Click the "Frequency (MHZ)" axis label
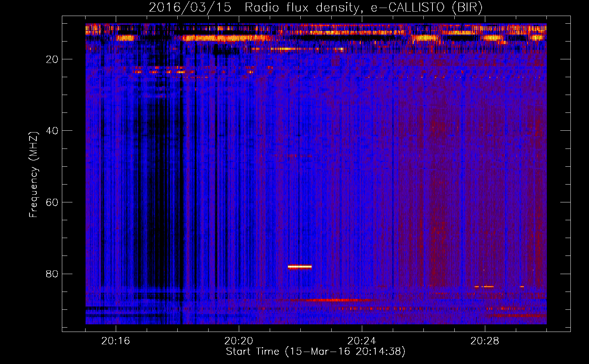Image resolution: width=589 pixels, height=364 pixels. point(33,175)
